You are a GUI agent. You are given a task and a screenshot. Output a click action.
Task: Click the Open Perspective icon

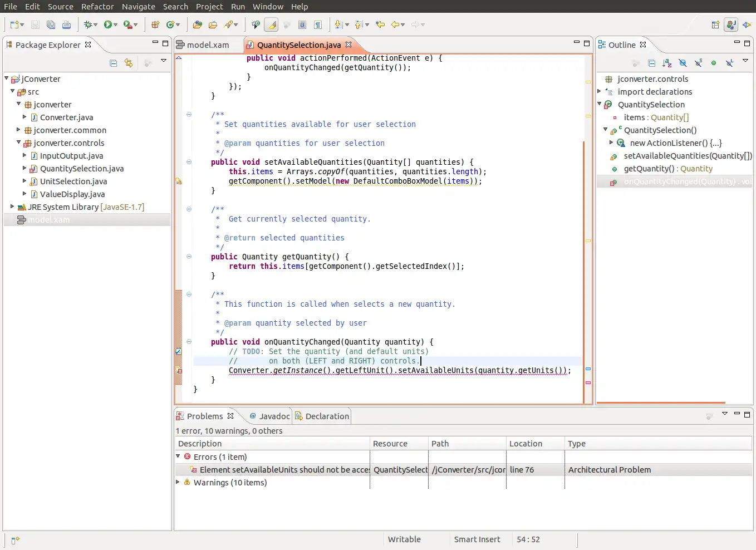click(x=715, y=24)
